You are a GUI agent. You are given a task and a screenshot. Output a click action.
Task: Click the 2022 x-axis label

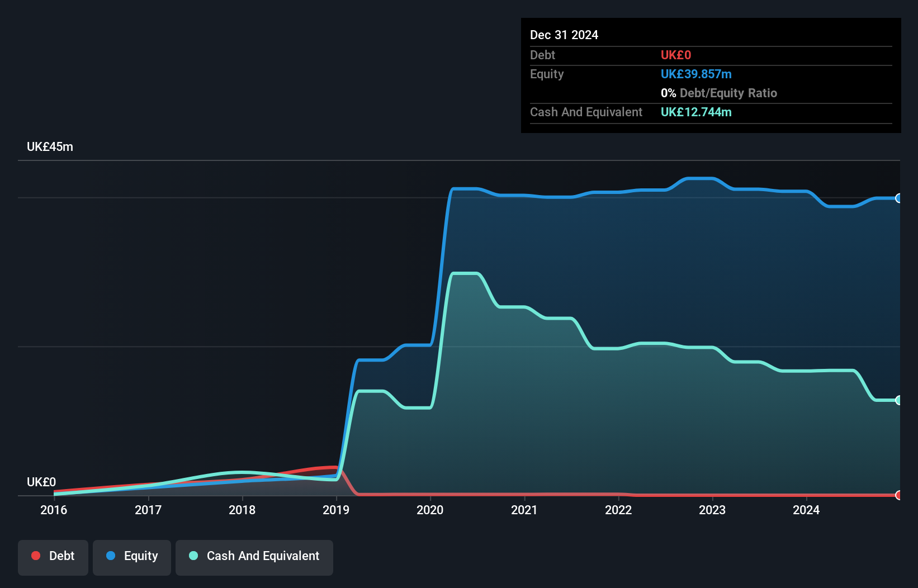coord(618,510)
